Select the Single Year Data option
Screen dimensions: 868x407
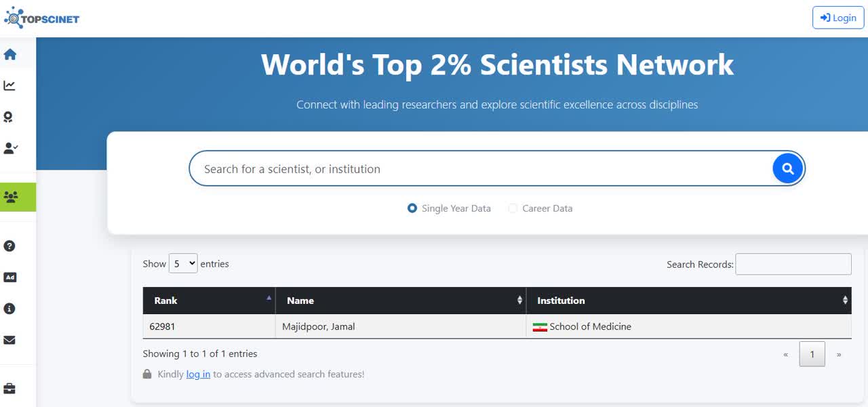(412, 208)
